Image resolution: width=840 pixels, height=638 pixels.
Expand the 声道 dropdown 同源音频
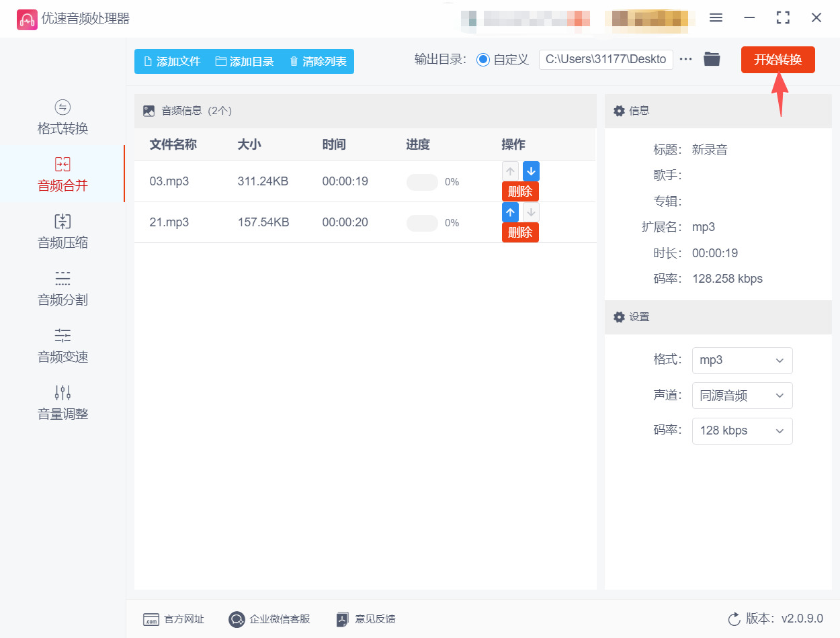click(742, 396)
